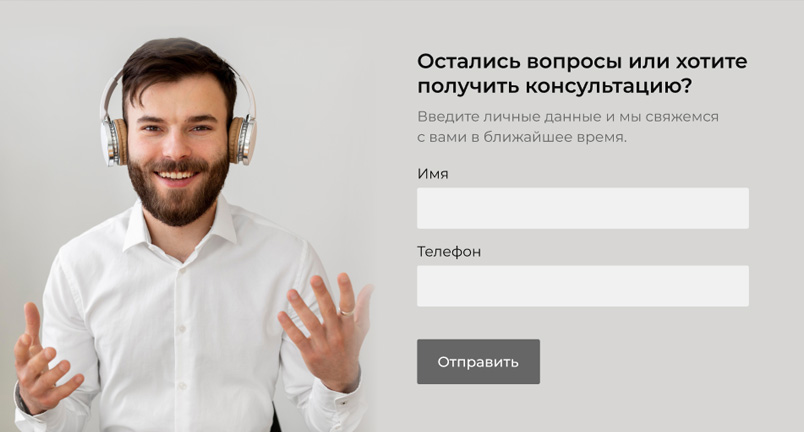Click the 'с вами в ближайшее время' line
The image size is (804, 432).
point(521,137)
